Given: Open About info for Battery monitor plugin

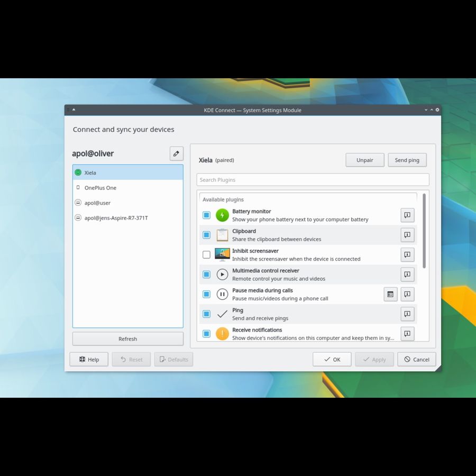Looking at the screenshot, I should point(407,215).
